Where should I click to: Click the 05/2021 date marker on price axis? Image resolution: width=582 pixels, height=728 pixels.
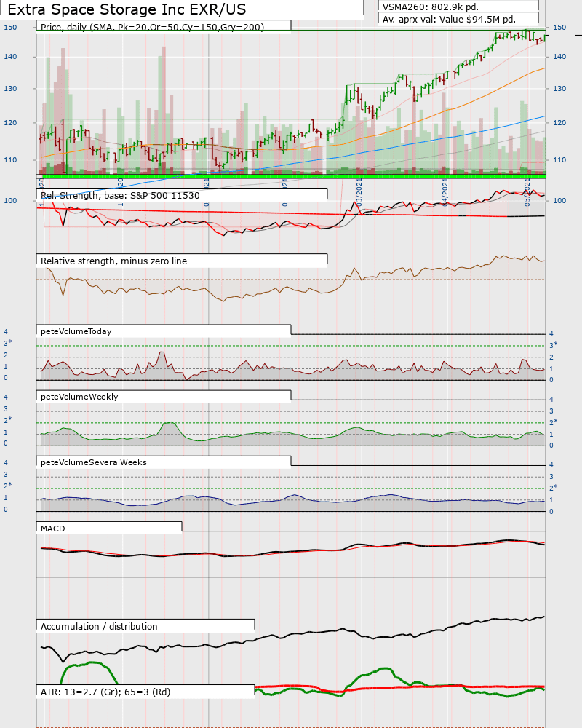527,193
